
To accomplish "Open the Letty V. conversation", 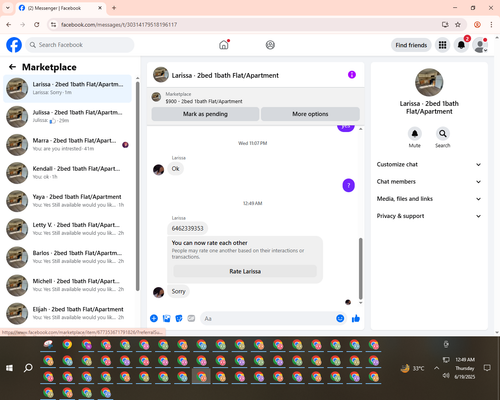I will [x=68, y=229].
